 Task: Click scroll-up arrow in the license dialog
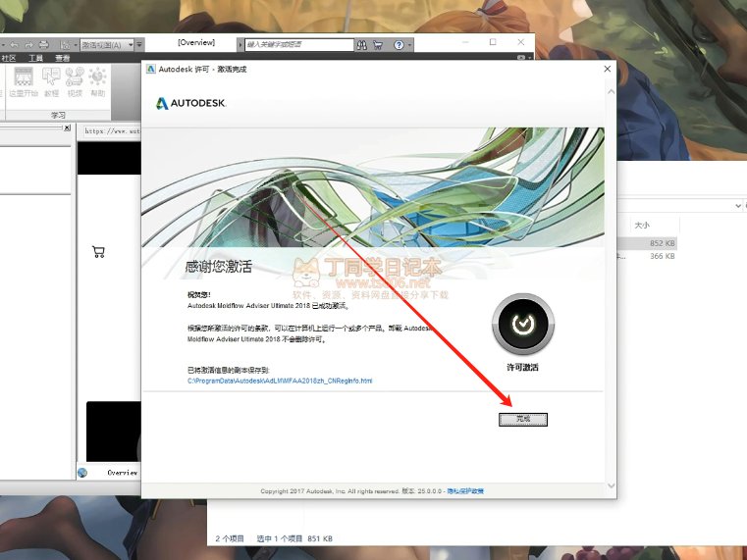click(612, 92)
